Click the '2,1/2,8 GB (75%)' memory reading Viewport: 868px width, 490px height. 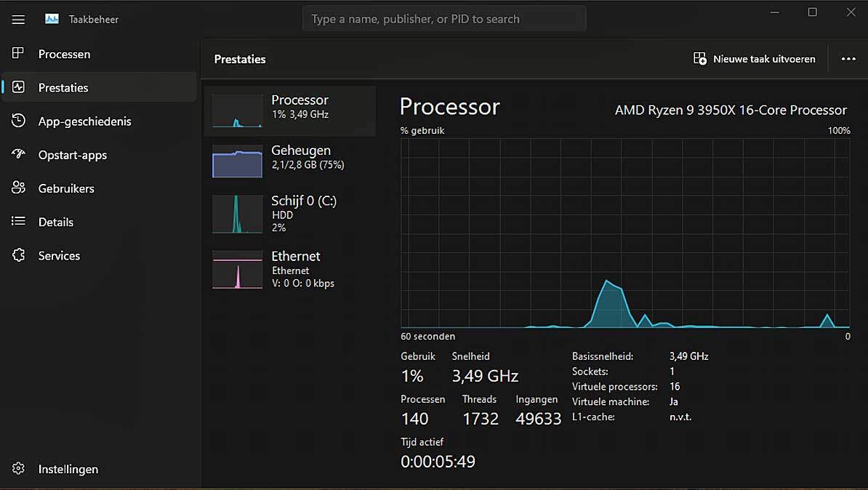tap(308, 164)
